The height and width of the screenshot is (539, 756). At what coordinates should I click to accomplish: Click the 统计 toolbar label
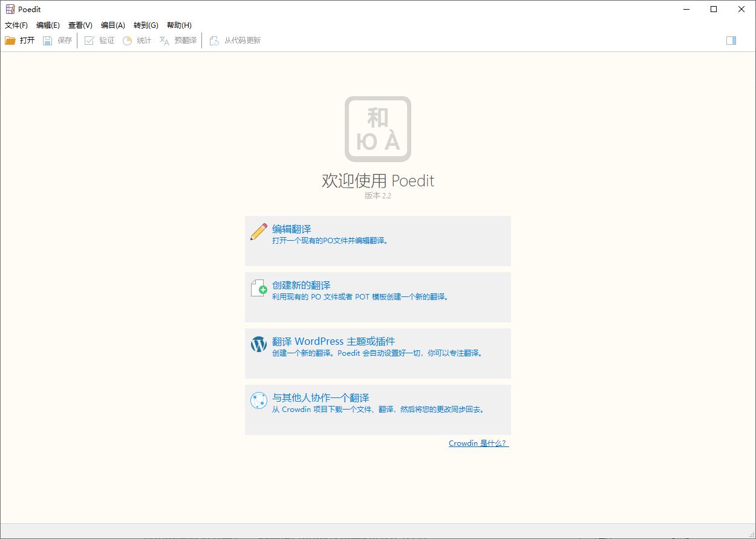tap(144, 41)
